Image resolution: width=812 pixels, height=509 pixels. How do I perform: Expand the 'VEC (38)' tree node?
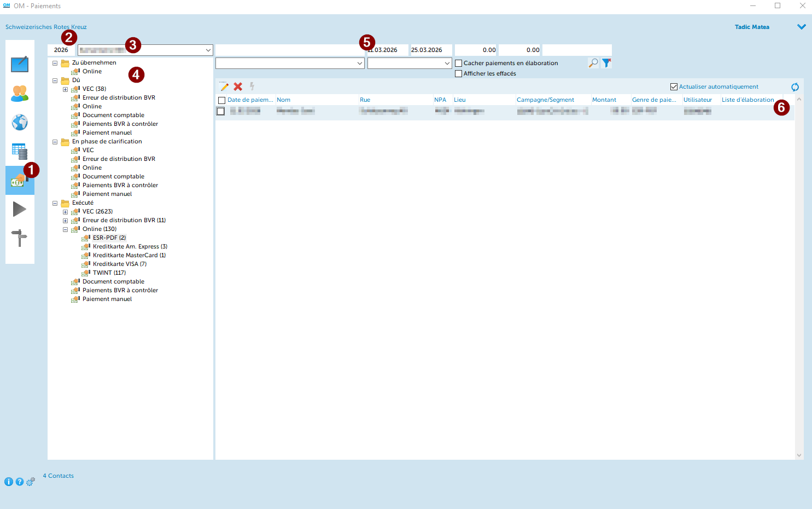click(x=65, y=89)
